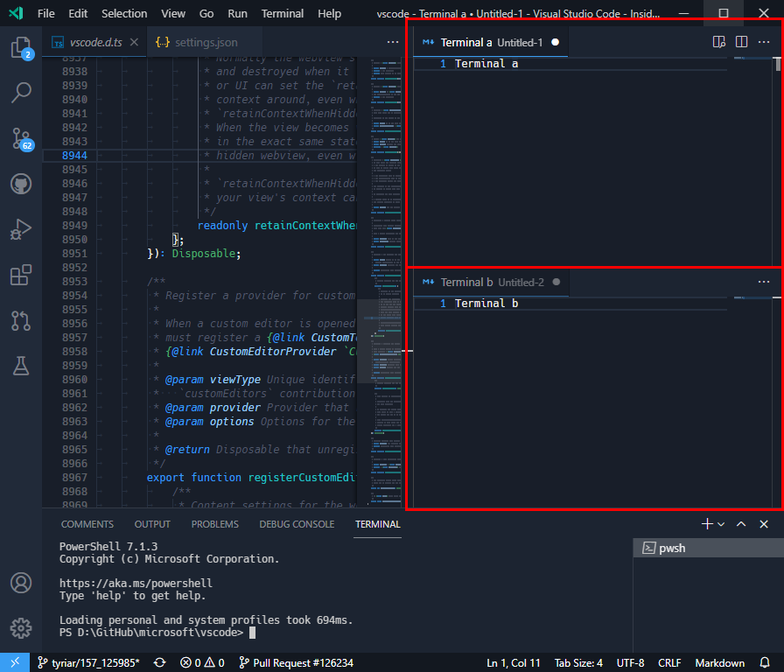Click the branch tyriar/157_125985 in status bar
Viewport: 784px width, 672px height.
88,663
